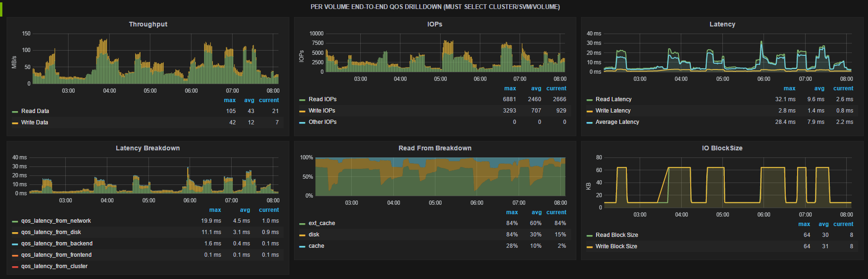Toggle Read Latency legend series
This screenshot has height=279, width=868.
613,99
